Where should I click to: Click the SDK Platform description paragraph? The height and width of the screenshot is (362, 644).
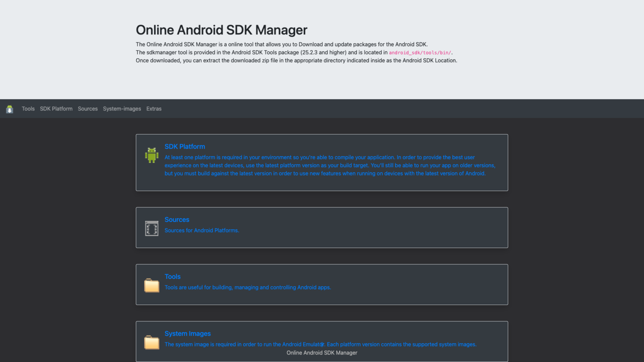click(330, 165)
